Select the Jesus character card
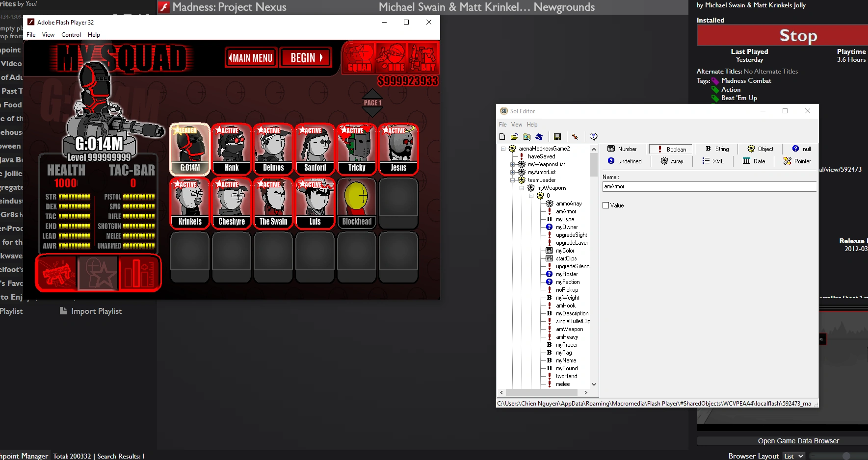 (398, 149)
